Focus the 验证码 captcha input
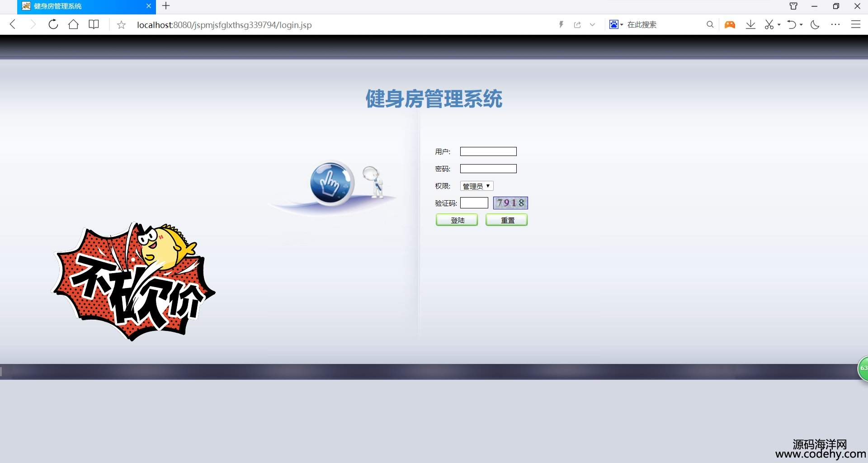 (x=474, y=203)
